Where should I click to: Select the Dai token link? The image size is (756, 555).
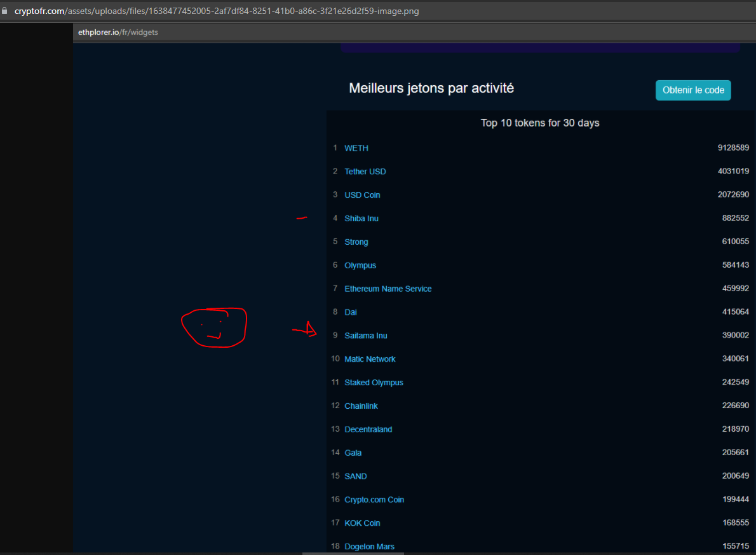tap(351, 312)
